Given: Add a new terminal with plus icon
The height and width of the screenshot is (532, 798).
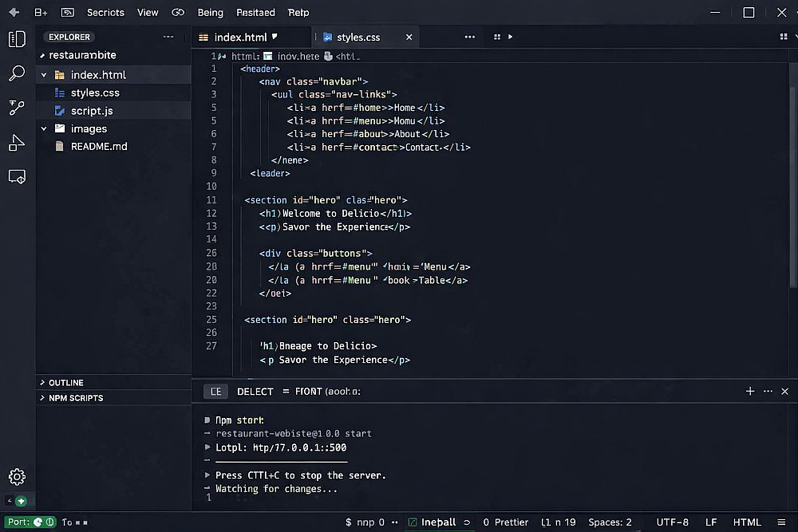Looking at the screenshot, I should tap(750, 391).
